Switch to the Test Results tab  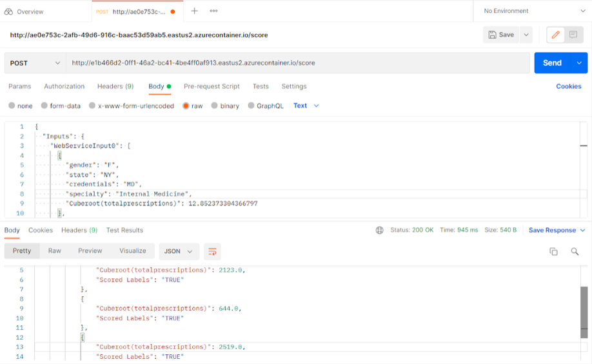(124, 230)
